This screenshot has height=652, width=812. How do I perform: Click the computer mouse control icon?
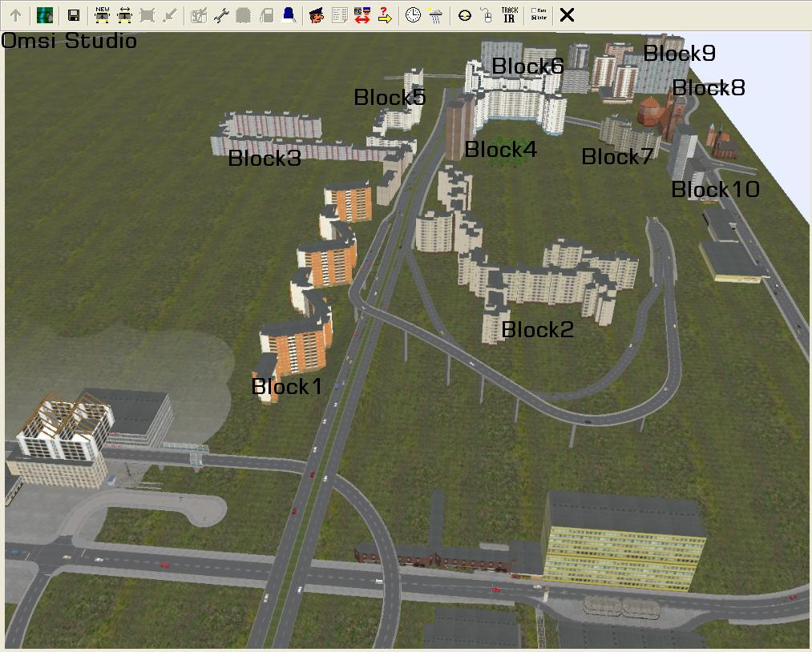coord(486,15)
